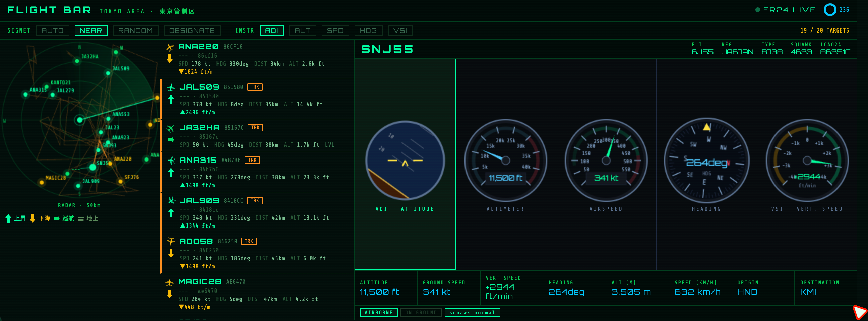The width and height of the screenshot is (868, 321).
Task: Click the ANA220 aircraft icon
Action: 170,47
